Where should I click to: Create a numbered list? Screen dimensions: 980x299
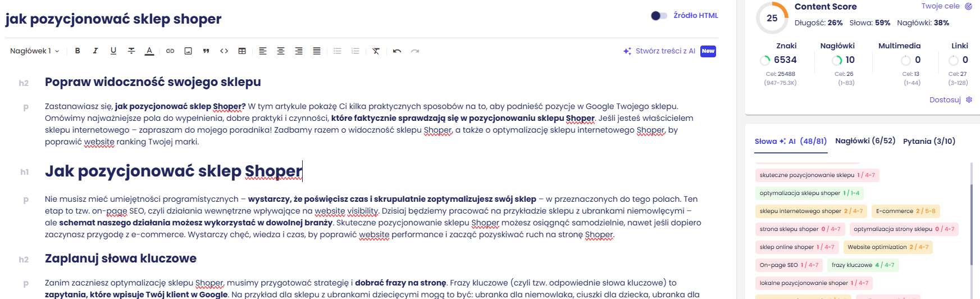coord(355,51)
